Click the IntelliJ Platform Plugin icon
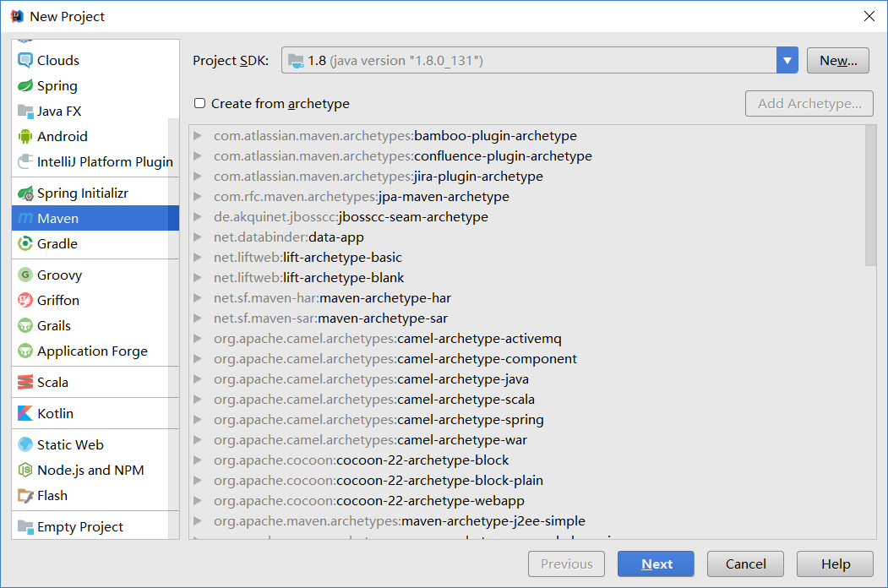Viewport: 888px width, 588px height. [x=25, y=162]
